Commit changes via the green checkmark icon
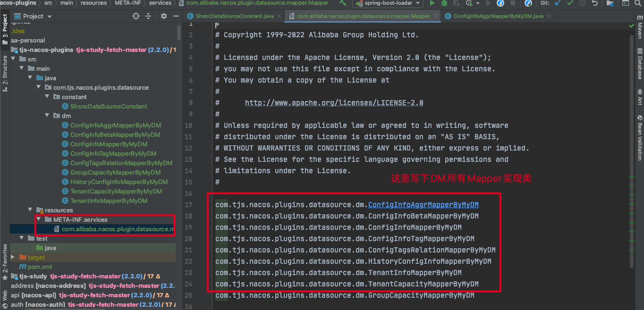Viewport: 644px width, 310px height. pos(570,3)
